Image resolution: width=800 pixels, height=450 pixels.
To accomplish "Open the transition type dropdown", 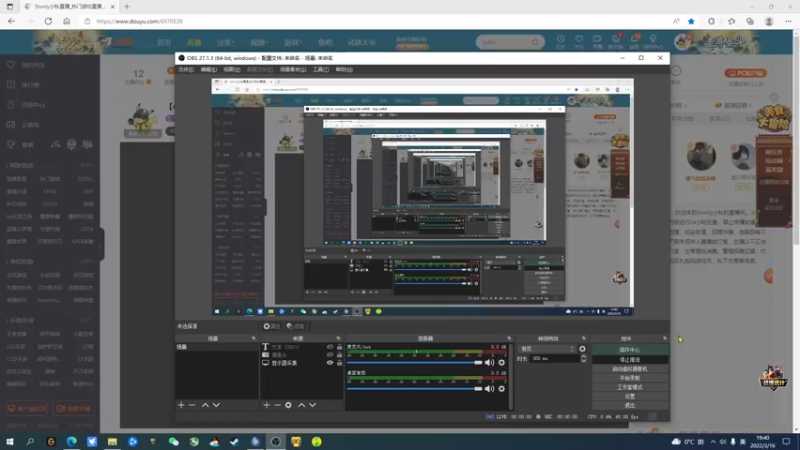I will point(546,349).
